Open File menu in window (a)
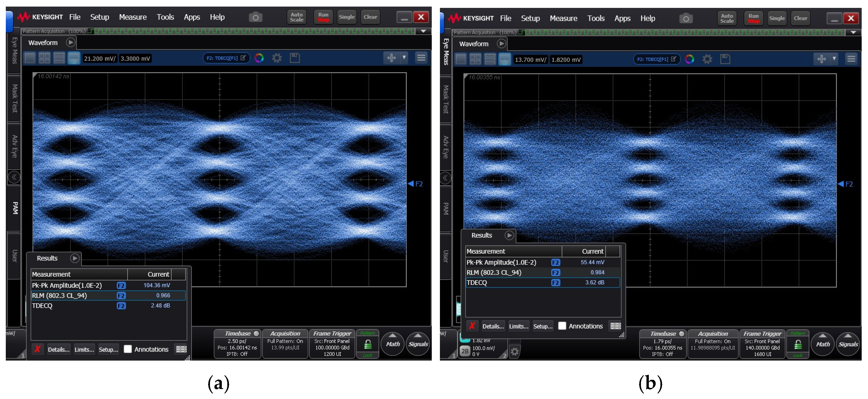This screenshot has height=399, width=868. point(75,17)
